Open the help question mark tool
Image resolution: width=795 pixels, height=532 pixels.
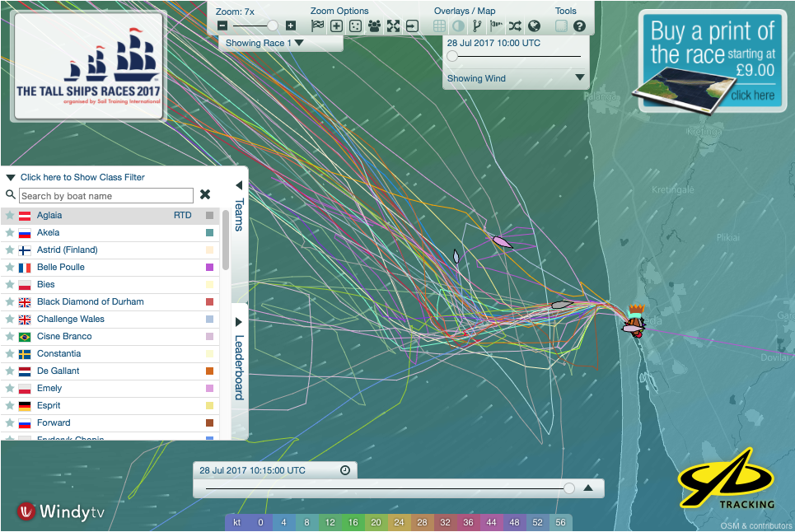(x=579, y=26)
